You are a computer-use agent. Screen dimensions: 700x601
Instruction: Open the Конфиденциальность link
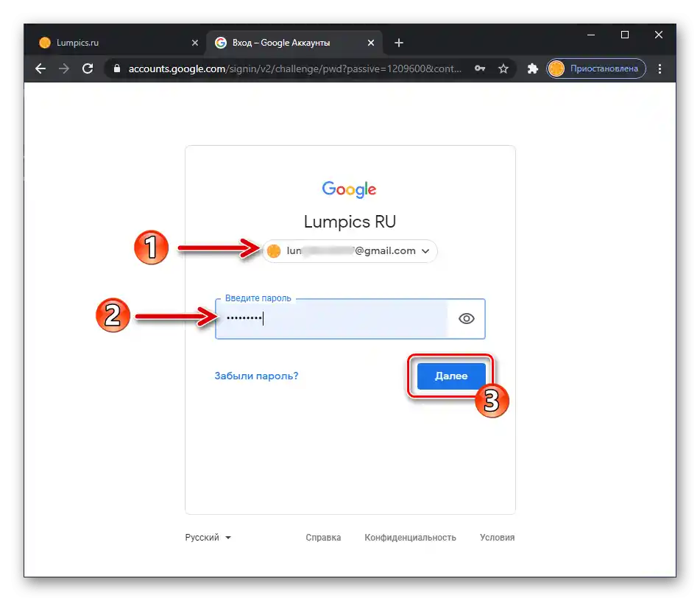(410, 537)
